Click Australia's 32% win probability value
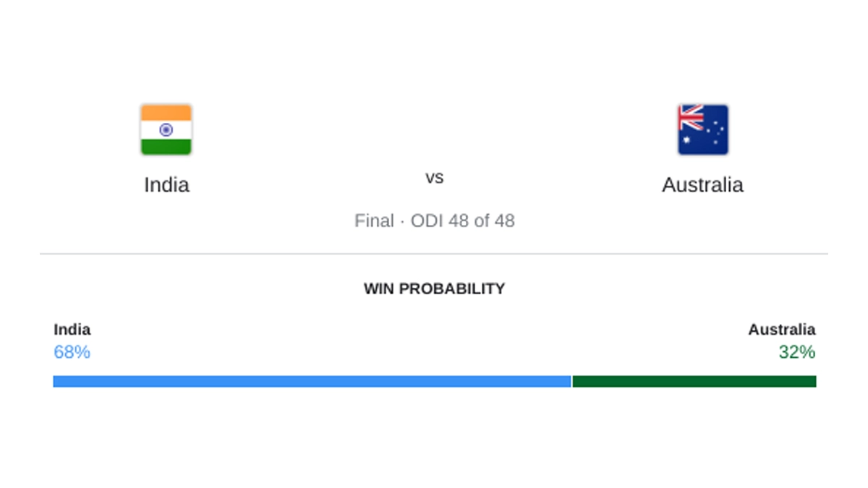Viewport: 868px width, 488px height. (x=796, y=352)
